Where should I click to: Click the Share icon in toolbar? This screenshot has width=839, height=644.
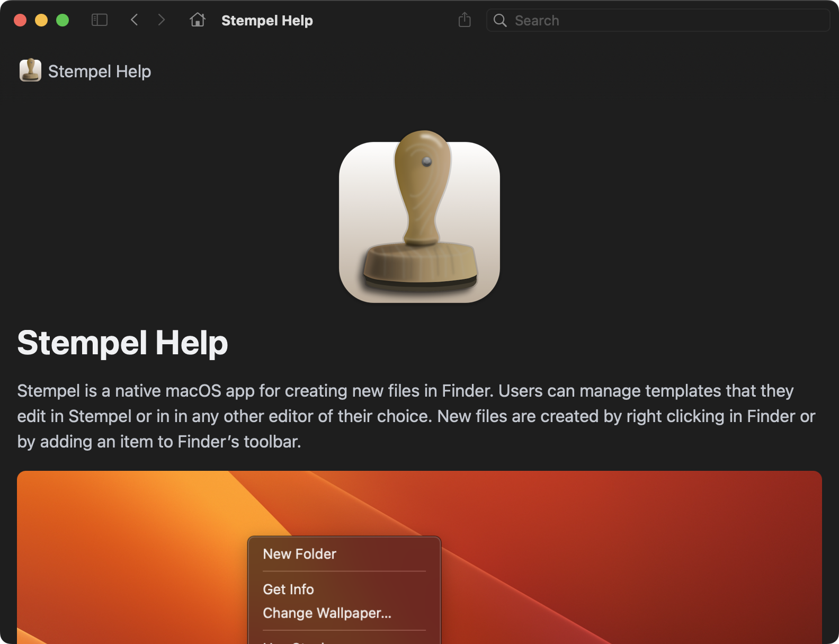pyautogui.click(x=465, y=20)
